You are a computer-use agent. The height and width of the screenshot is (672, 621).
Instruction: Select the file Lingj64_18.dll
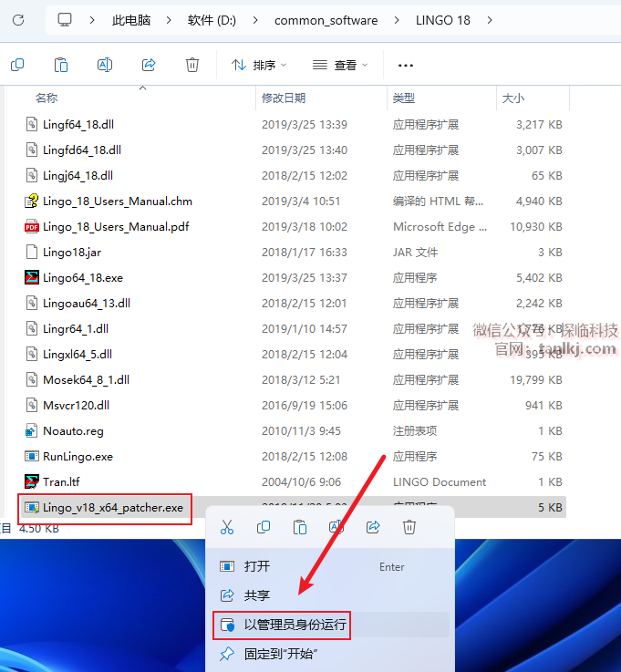pyautogui.click(x=78, y=176)
